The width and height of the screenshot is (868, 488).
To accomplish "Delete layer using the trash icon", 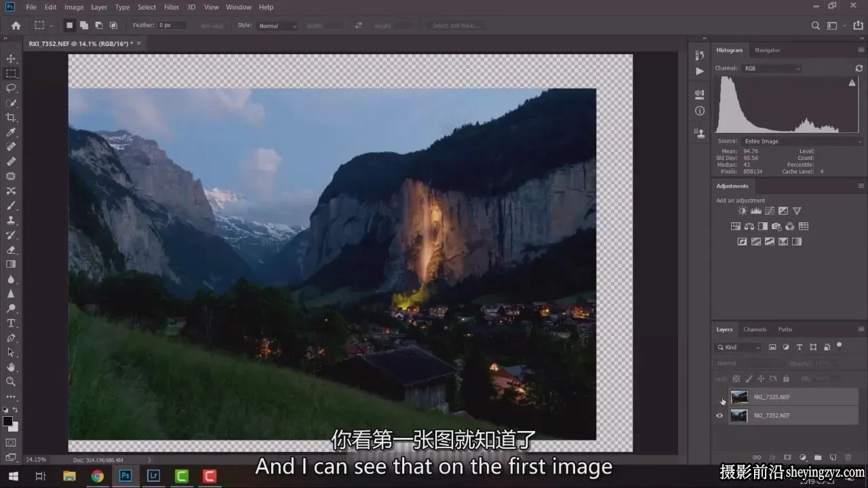I will point(848,457).
